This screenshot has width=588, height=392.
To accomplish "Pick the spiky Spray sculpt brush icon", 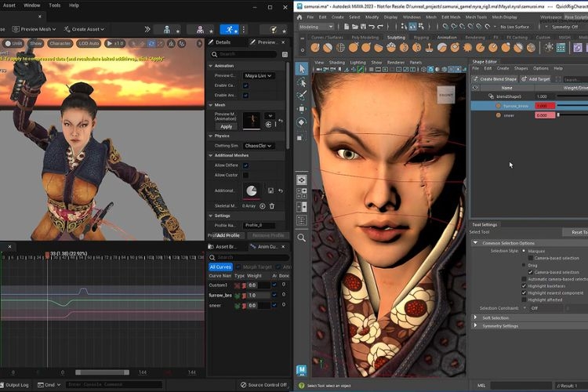I will [x=467, y=48].
